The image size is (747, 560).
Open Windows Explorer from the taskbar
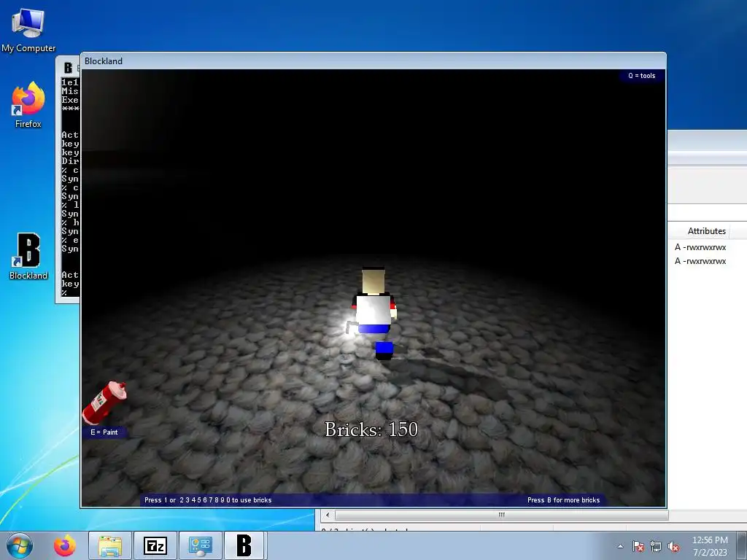pyautogui.click(x=110, y=545)
